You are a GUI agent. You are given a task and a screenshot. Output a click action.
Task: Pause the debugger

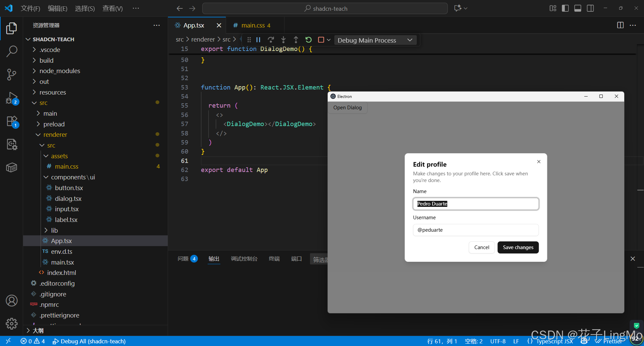click(258, 40)
